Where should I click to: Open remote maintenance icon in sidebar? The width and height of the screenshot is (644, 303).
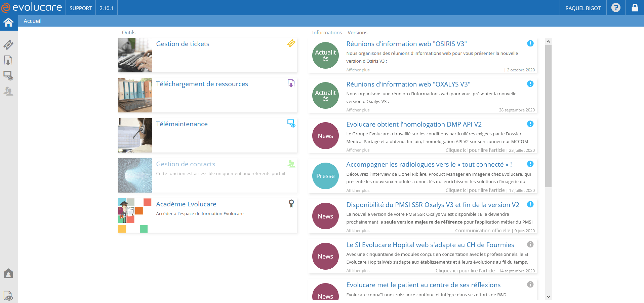tap(8, 76)
